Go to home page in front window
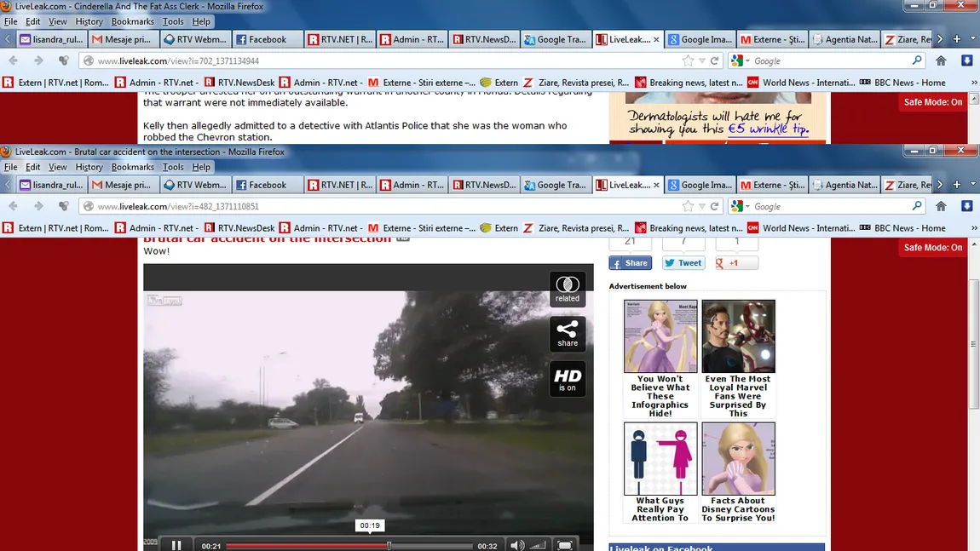The image size is (980, 551). coord(941,206)
